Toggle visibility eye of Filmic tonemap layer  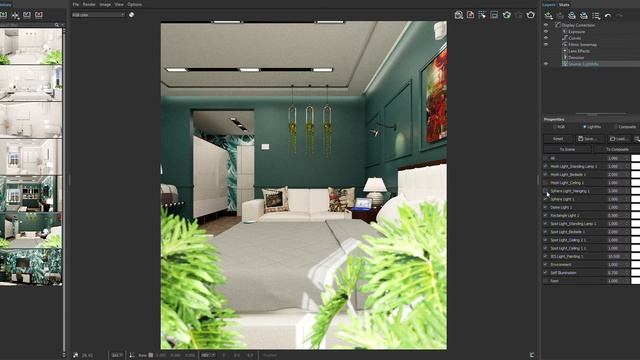[546, 44]
